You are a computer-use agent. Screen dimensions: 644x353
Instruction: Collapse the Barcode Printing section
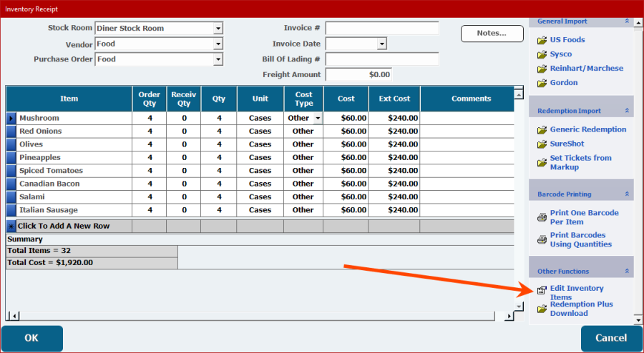coord(627,194)
